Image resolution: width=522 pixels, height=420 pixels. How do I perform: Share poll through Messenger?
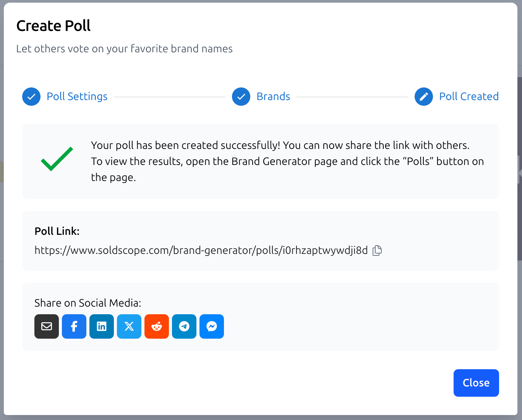click(211, 326)
